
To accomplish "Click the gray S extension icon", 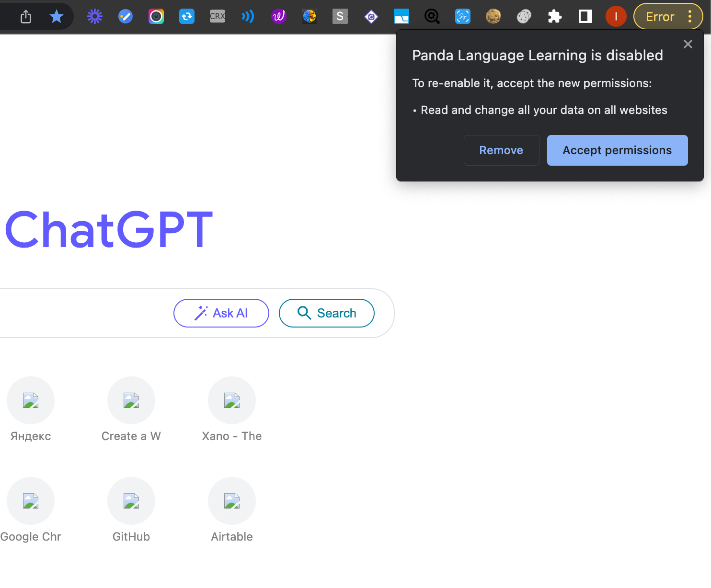I will 340,17.
